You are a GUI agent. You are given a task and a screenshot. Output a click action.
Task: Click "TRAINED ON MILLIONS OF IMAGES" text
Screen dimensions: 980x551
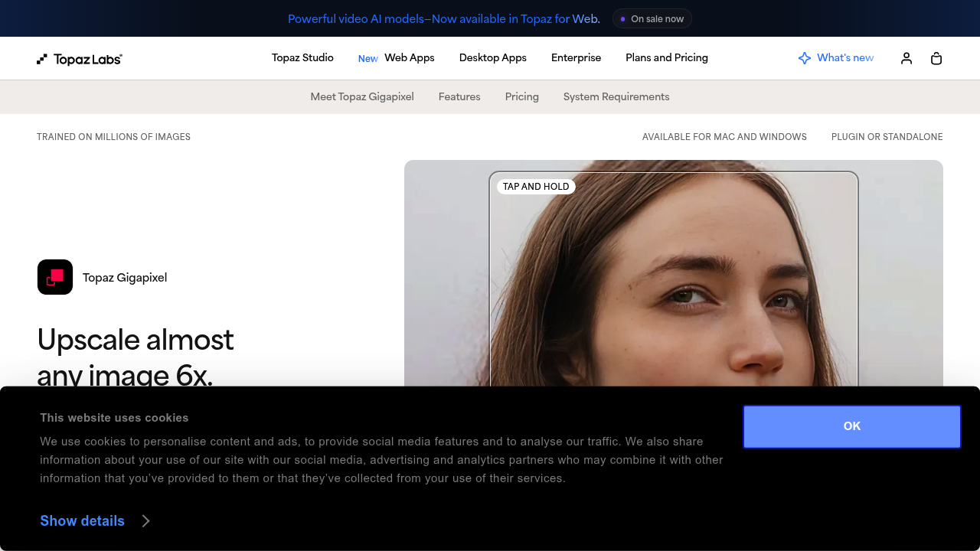113,137
